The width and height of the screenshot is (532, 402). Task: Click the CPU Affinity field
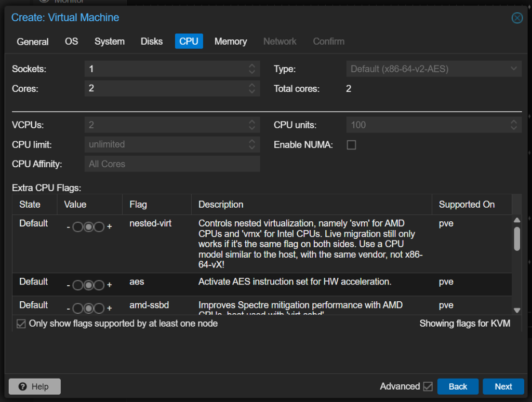172,164
